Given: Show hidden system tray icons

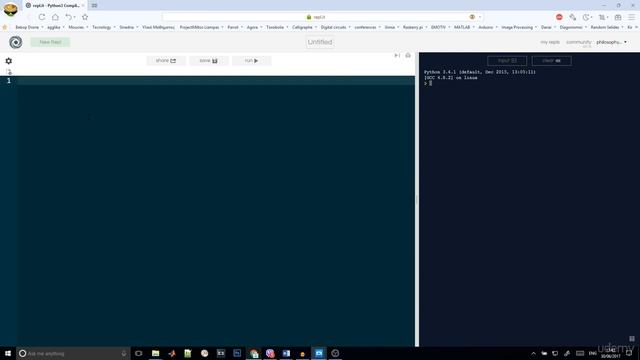Looking at the screenshot, I should (533, 353).
